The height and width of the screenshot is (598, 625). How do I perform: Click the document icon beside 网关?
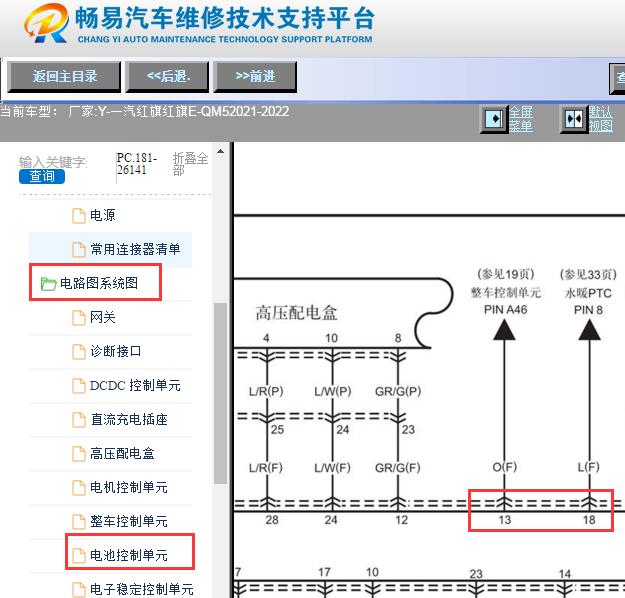[x=79, y=318]
